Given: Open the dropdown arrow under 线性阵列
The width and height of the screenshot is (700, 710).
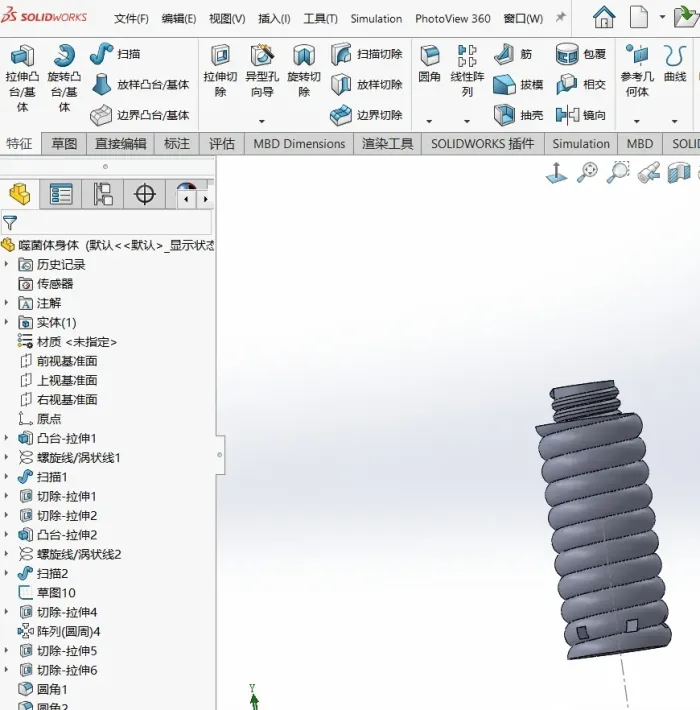Looking at the screenshot, I should [x=467, y=121].
